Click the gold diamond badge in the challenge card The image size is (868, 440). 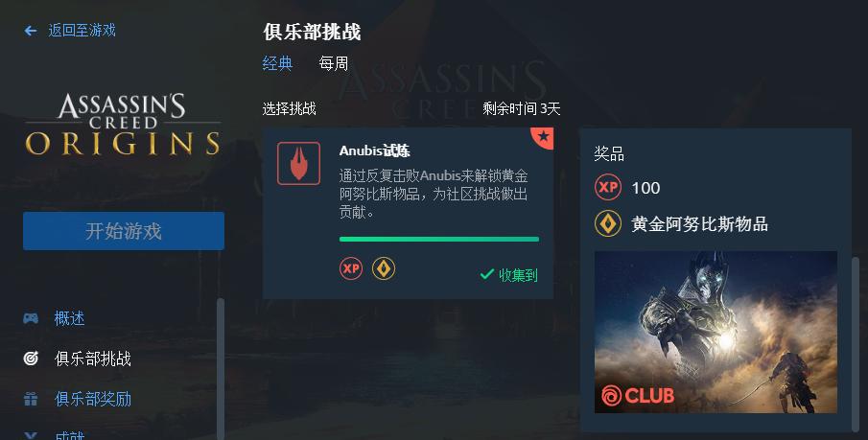coord(384,269)
